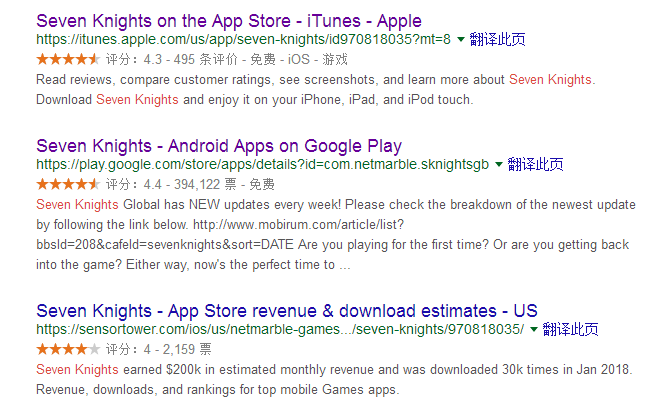Click the itunes.apple.com green URL text

(x=243, y=40)
